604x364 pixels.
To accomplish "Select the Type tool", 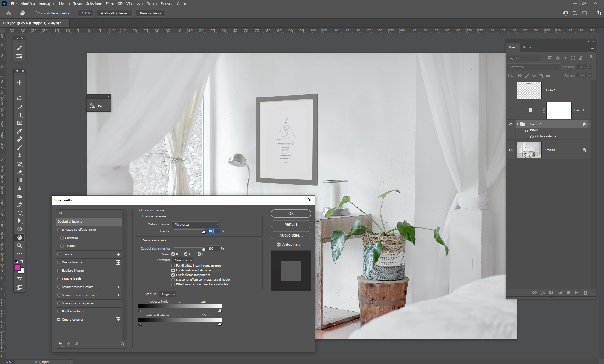I will coord(20,213).
